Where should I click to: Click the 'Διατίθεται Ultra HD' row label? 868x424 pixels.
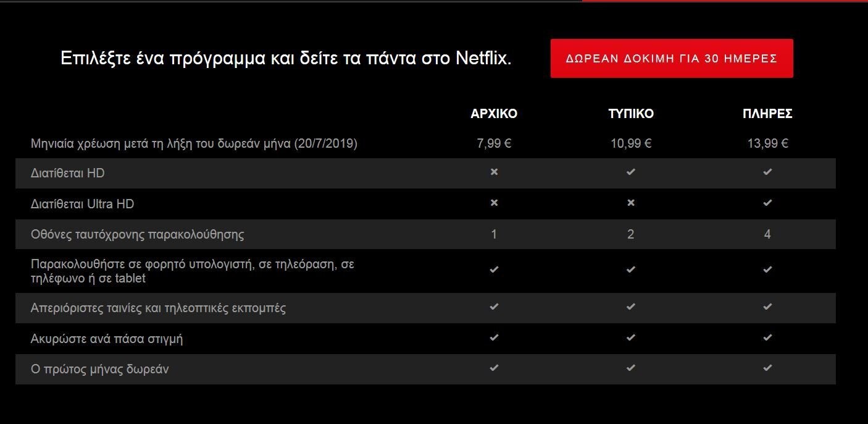coord(82,204)
